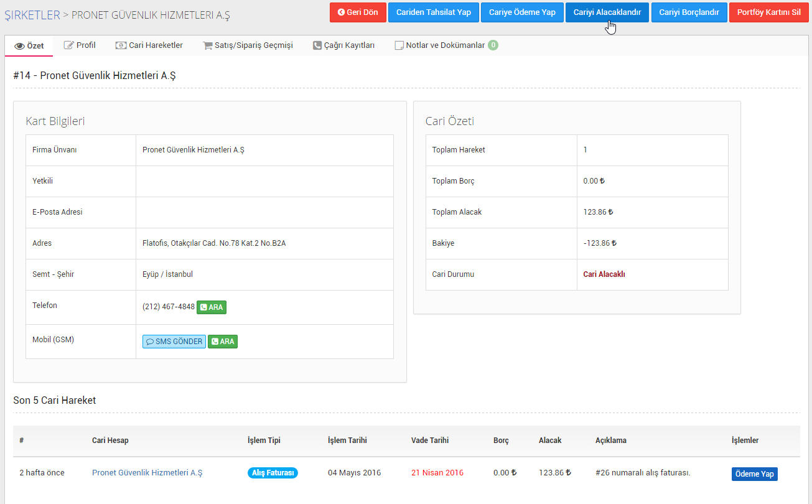Screen dimensions: 812x504
Task: Click the shopping cart icon on Satış tab
Action: [x=208, y=45]
